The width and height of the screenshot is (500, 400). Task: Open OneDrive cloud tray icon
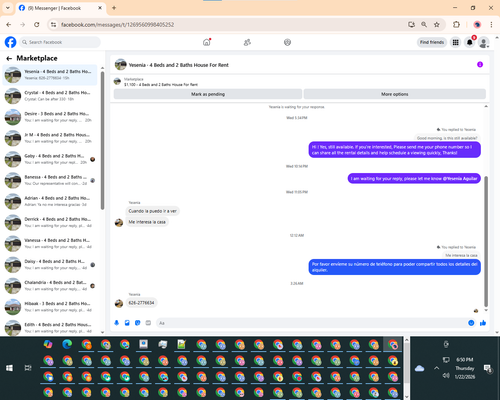tap(419, 368)
